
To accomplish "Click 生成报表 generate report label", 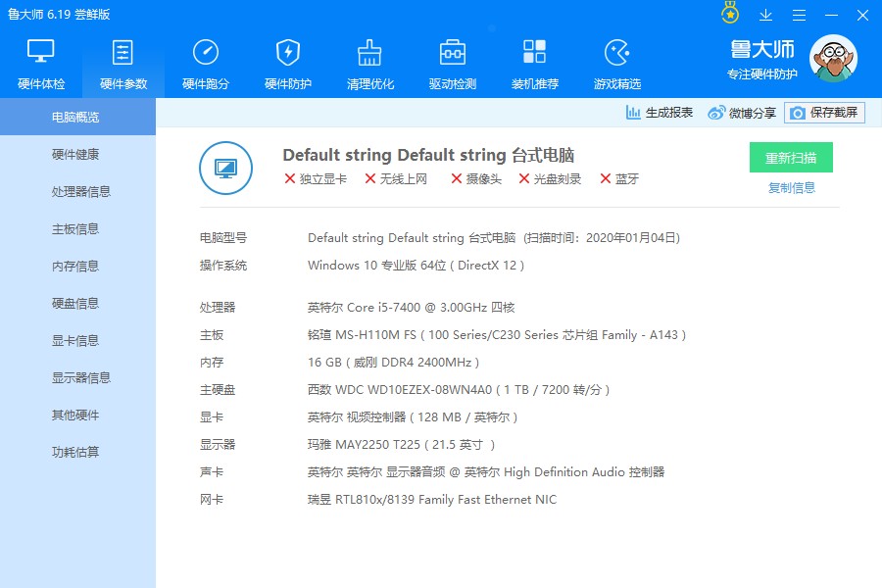I will 668,113.
